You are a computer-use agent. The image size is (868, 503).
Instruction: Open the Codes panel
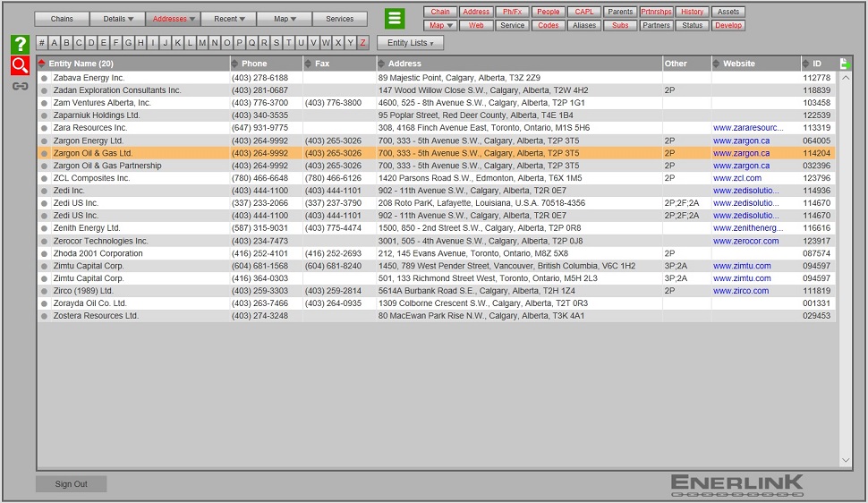[549, 25]
